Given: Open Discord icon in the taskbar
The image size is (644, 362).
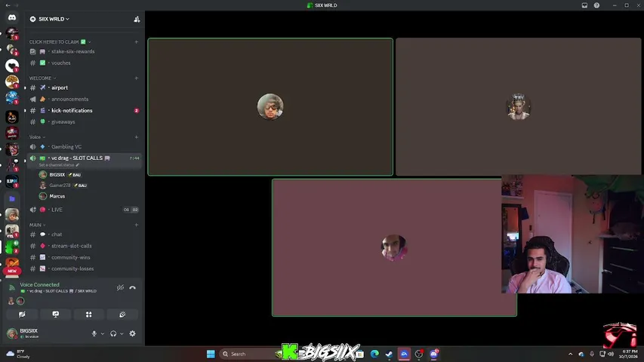Looking at the screenshot, I should point(433,354).
